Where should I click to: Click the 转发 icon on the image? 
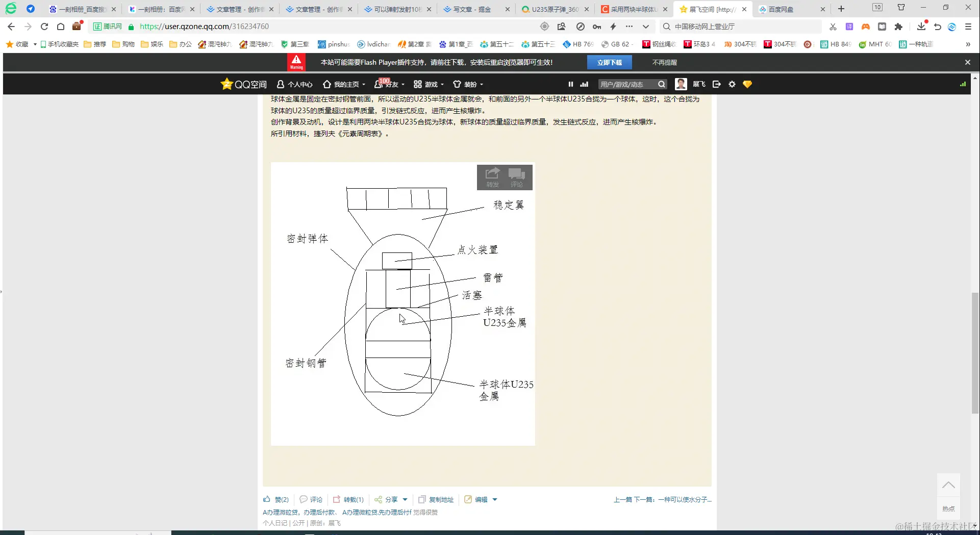coord(491,177)
